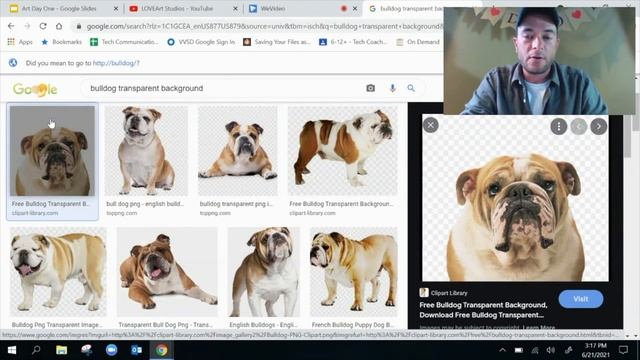Close the Art Day One Google Slides tab
640x360 pixels.
[116, 8]
